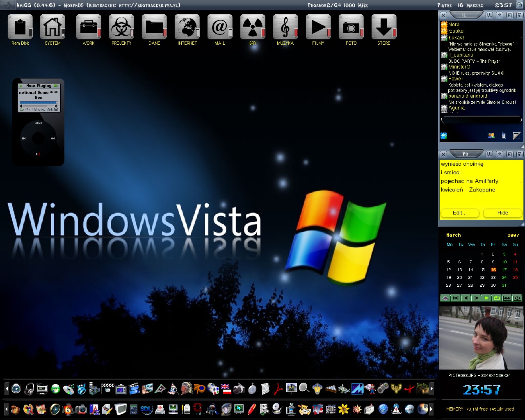Open the WORK briefcase icon
This screenshot has height=420, width=525.
(89, 27)
